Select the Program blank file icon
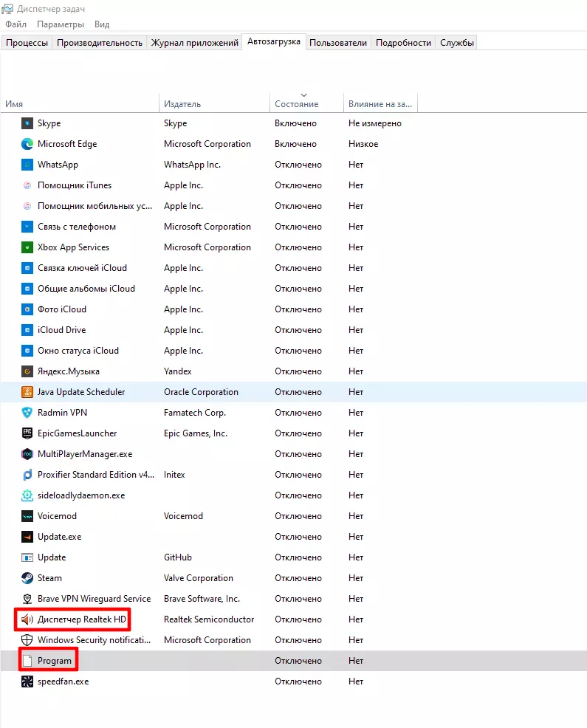The width and height of the screenshot is (587, 728). click(x=27, y=661)
